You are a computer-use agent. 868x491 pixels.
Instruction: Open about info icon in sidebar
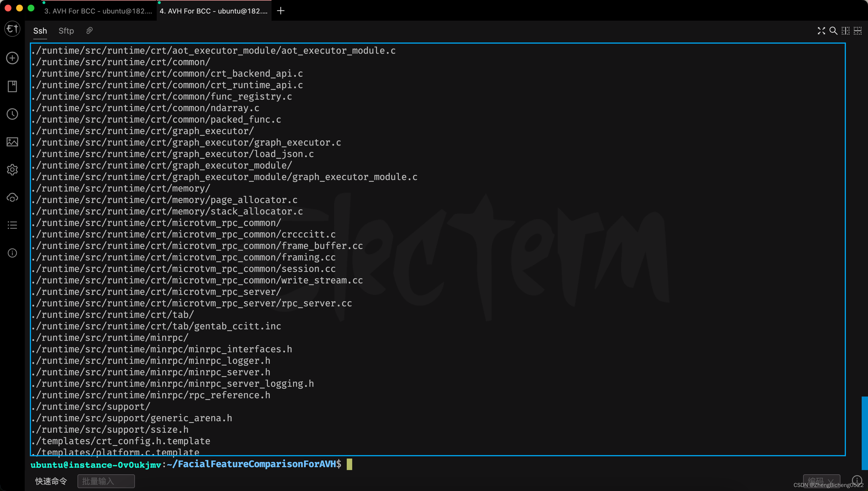[12, 253]
